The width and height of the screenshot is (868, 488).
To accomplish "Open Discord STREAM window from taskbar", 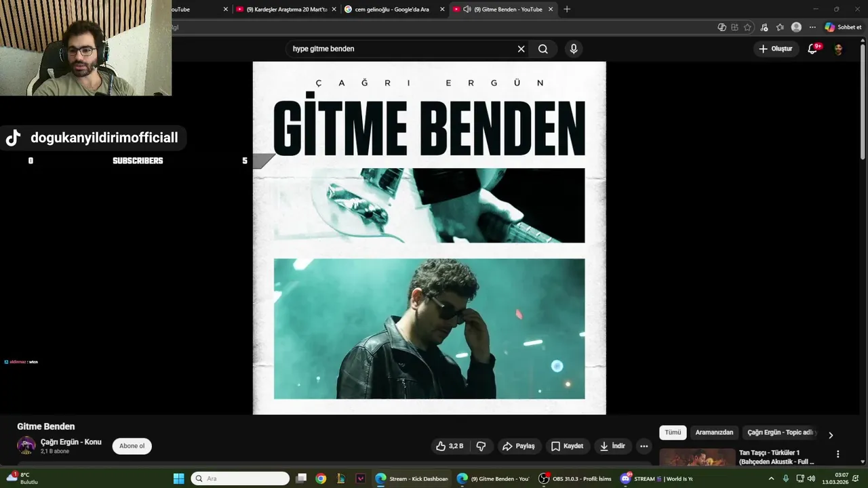I will coord(656,479).
